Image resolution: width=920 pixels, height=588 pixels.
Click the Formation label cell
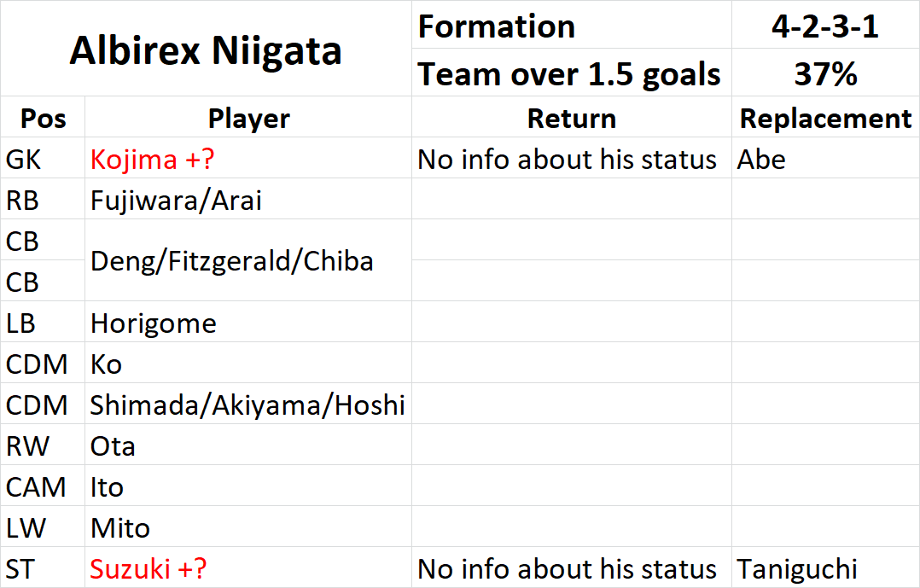[572, 26]
